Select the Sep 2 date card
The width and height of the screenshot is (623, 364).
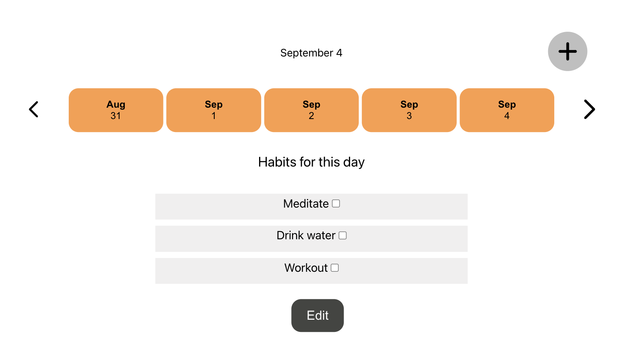click(311, 110)
